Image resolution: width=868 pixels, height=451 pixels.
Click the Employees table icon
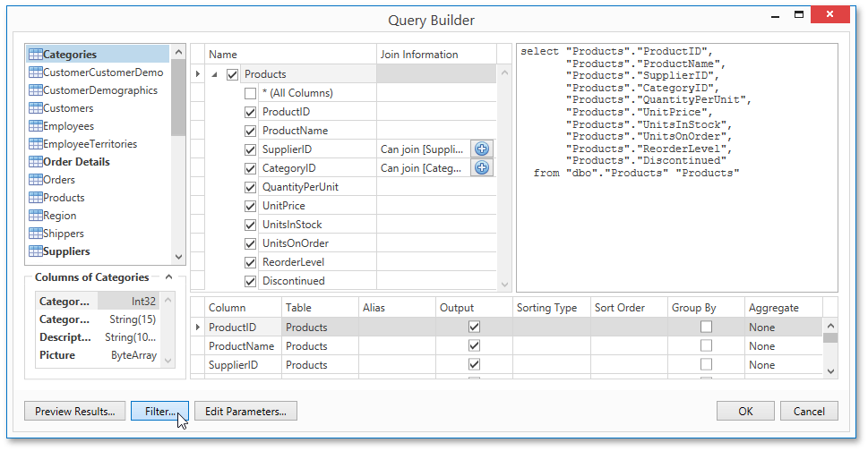(36, 126)
